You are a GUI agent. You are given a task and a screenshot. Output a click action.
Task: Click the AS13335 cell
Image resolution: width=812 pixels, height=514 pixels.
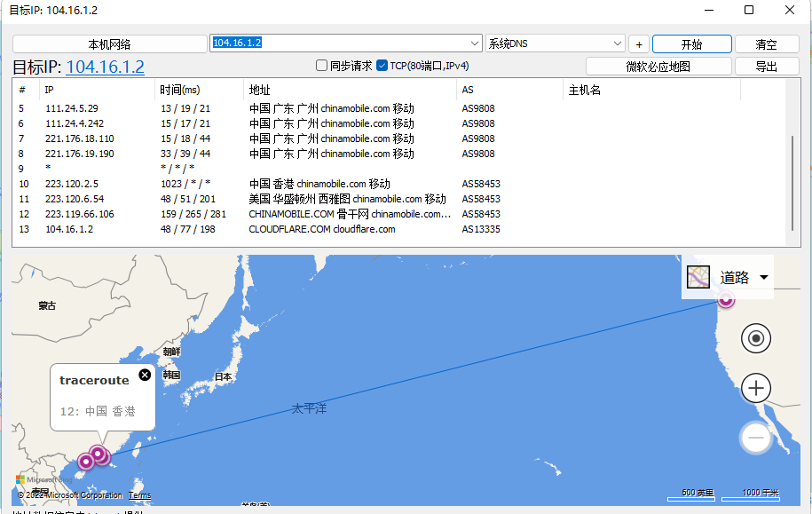point(481,229)
